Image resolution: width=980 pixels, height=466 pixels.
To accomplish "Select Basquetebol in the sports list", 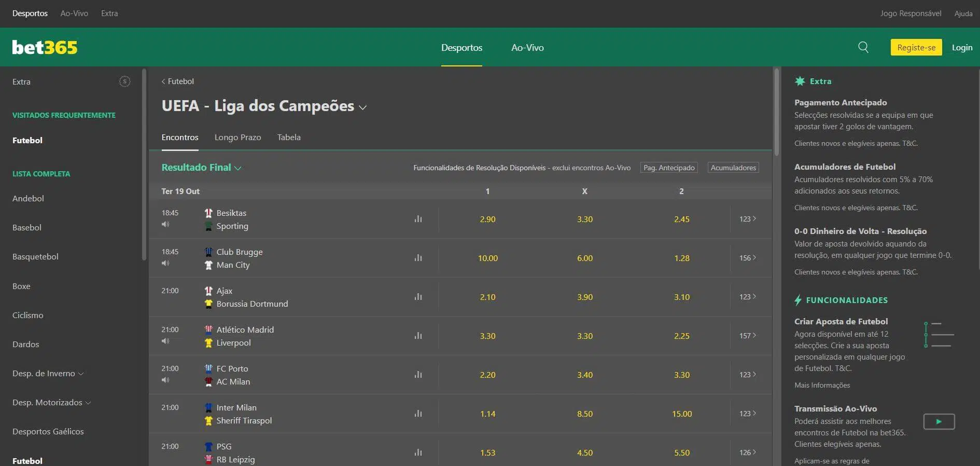I will coord(35,256).
